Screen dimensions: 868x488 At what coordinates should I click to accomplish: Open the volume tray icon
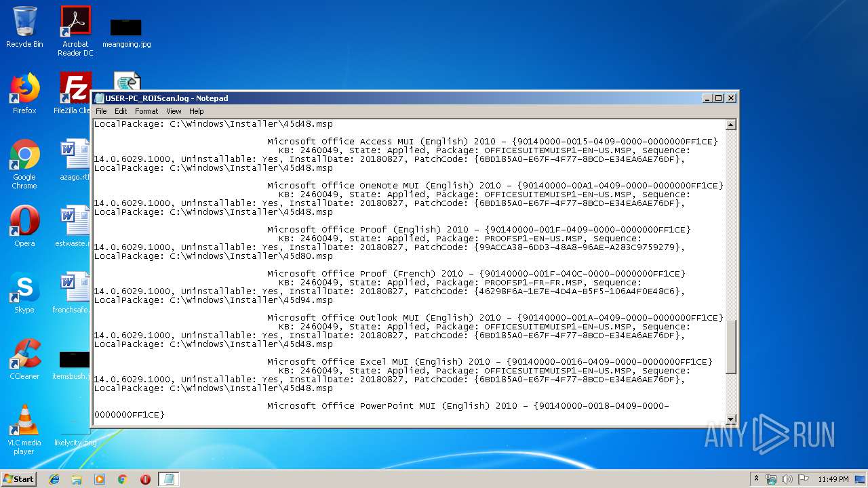787,479
